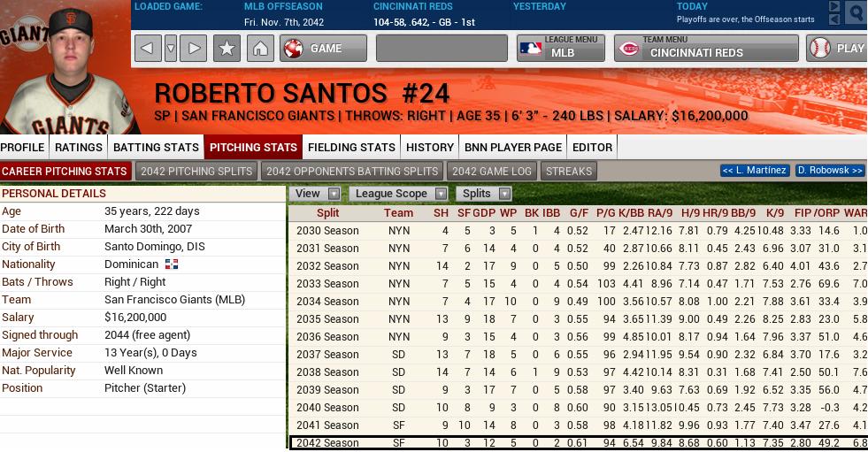Open the BNN PLAYER PAGE tab
Screen dimensions: 868x452
tap(512, 147)
